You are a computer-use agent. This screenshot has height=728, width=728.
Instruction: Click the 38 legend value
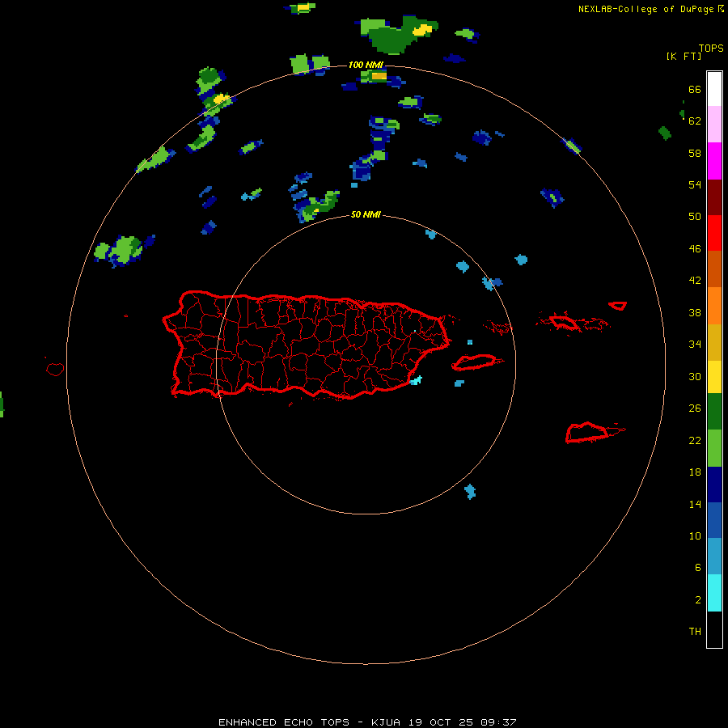695,313
